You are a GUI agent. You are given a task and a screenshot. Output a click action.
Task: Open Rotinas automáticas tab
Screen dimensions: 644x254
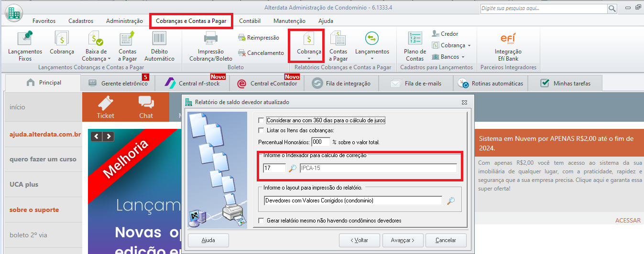490,83
